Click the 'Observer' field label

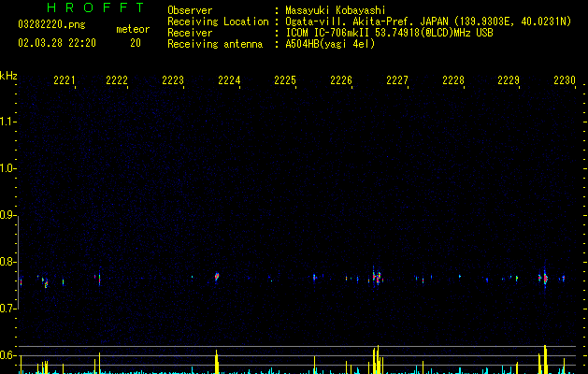pyautogui.click(x=190, y=10)
